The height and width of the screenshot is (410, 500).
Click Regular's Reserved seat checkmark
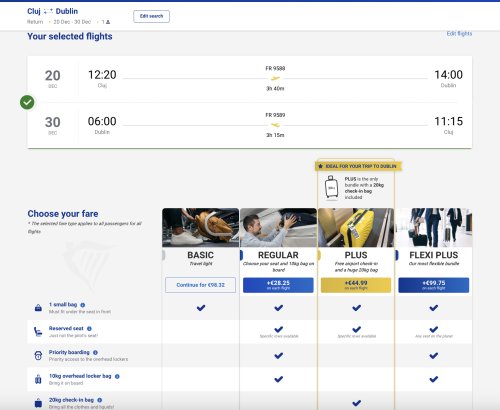coord(279,329)
